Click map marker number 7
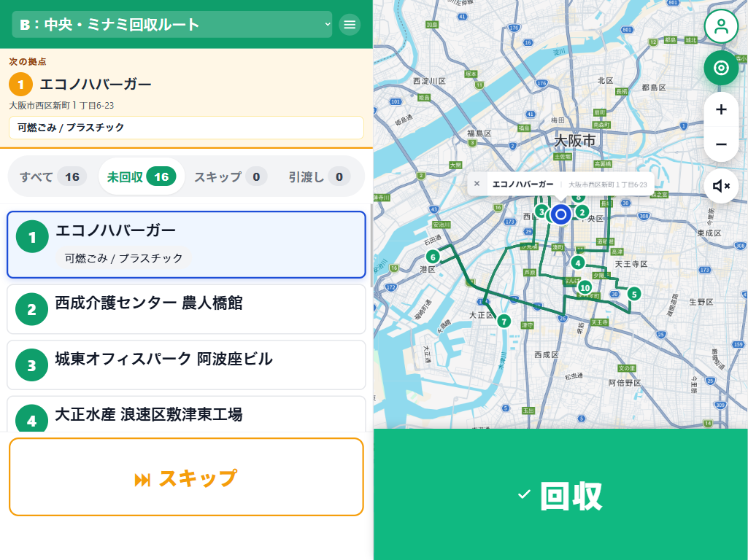This screenshot has width=748, height=560. pyautogui.click(x=504, y=322)
